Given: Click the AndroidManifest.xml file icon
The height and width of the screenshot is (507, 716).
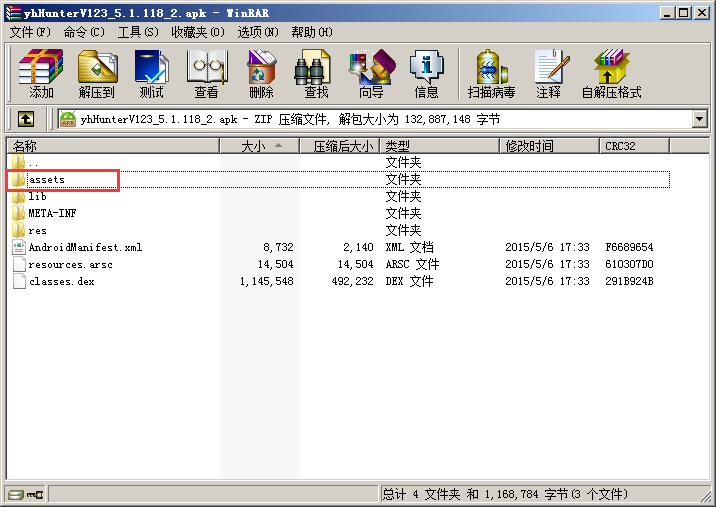Looking at the screenshot, I should [19, 247].
